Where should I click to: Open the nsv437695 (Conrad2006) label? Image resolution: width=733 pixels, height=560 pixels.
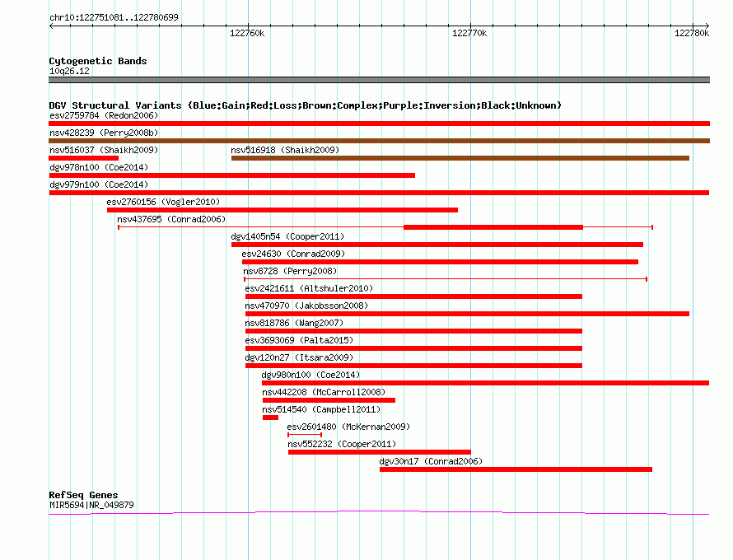[171, 219]
